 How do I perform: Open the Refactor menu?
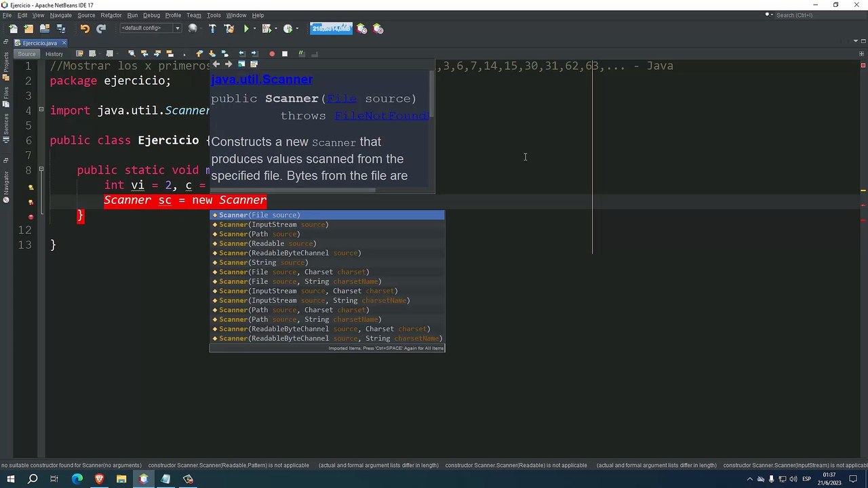pyautogui.click(x=111, y=15)
